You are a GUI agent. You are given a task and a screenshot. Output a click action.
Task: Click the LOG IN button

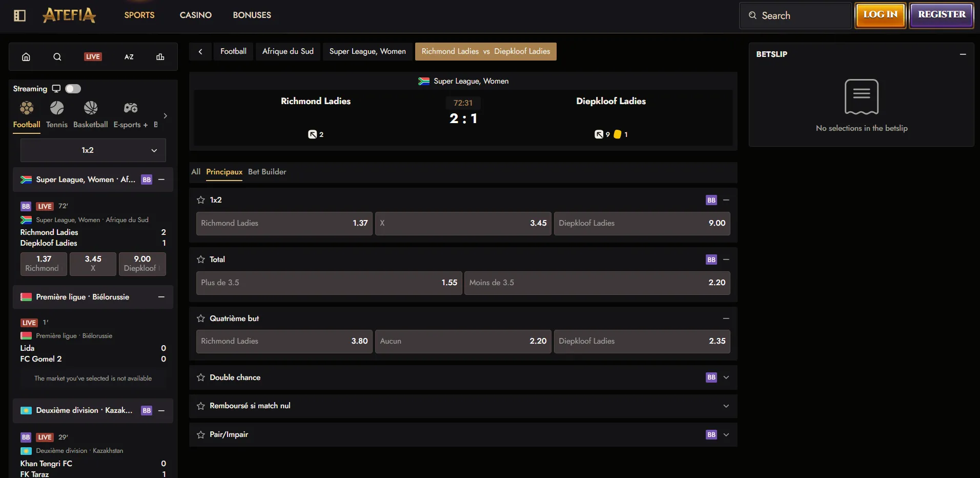pos(881,15)
